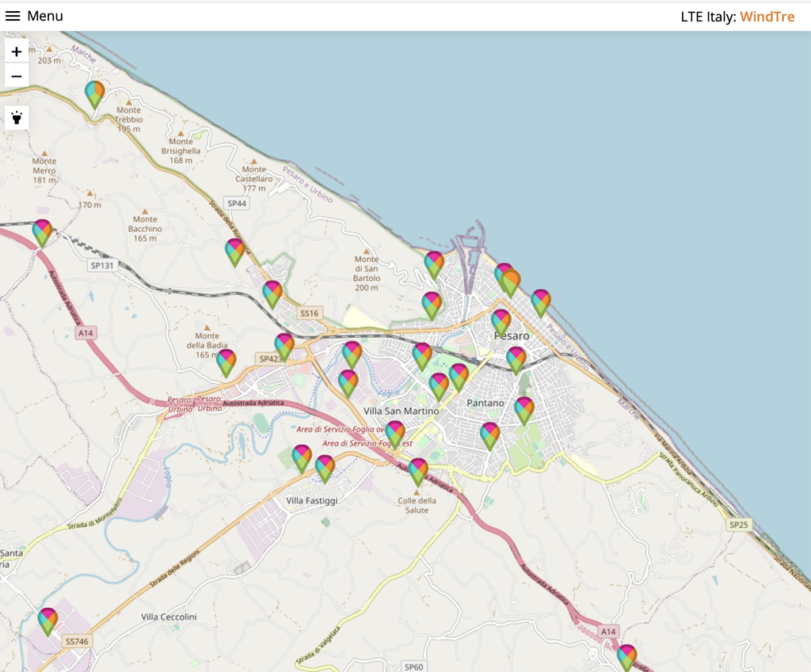Click the marker left of SP131 label
Screen dimensions: 811x672
pyautogui.click(x=42, y=233)
